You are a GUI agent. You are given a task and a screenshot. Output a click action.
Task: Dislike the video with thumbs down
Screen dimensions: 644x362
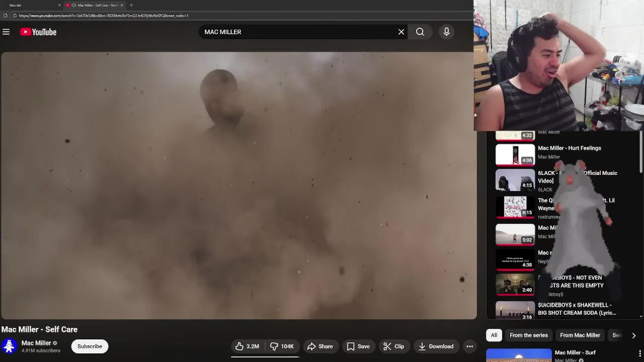[282, 346]
